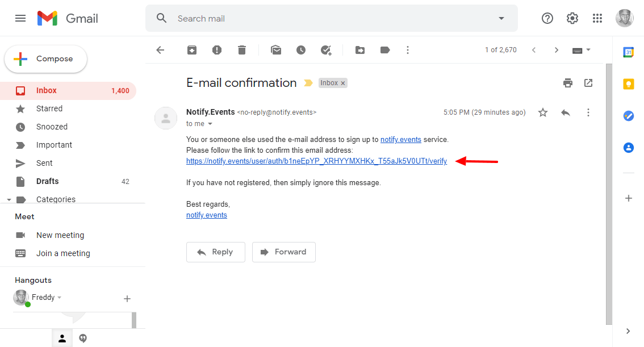Snooze the email with the clock icon
The height and width of the screenshot is (347, 644).
click(301, 50)
